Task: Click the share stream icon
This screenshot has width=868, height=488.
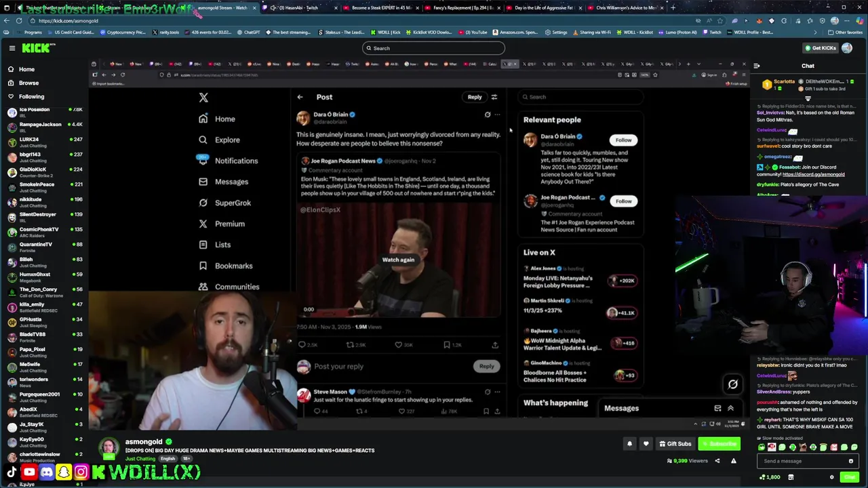Action: click(x=717, y=461)
